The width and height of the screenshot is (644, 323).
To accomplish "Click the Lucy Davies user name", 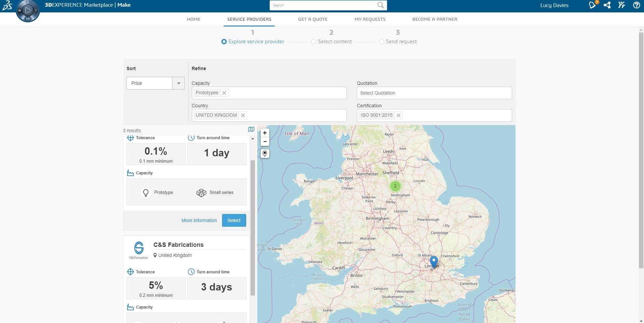I will (x=554, y=5).
